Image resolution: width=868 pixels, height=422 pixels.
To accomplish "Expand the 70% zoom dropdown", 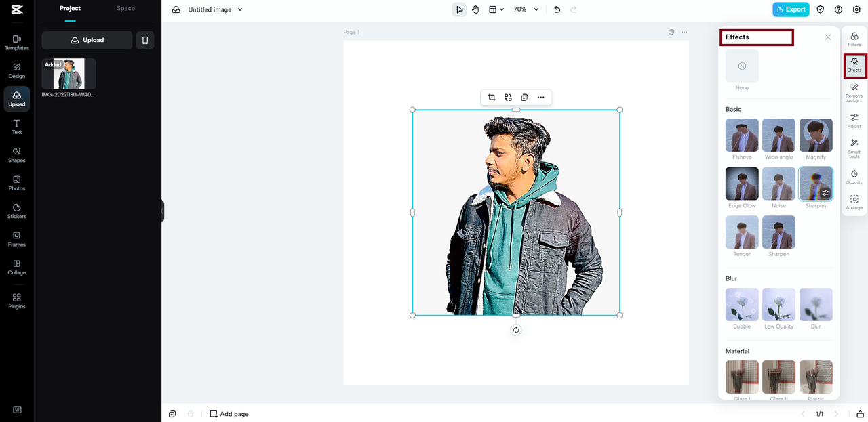I will coord(536,9).
